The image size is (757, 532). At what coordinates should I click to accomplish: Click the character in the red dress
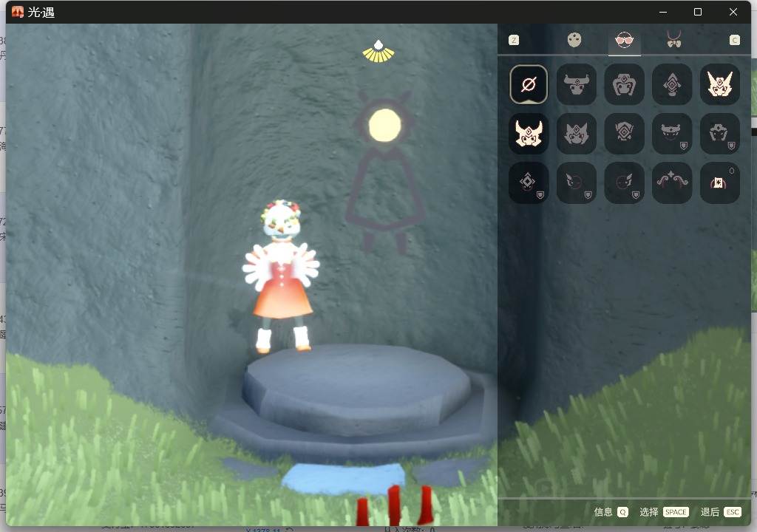[281, 276]
